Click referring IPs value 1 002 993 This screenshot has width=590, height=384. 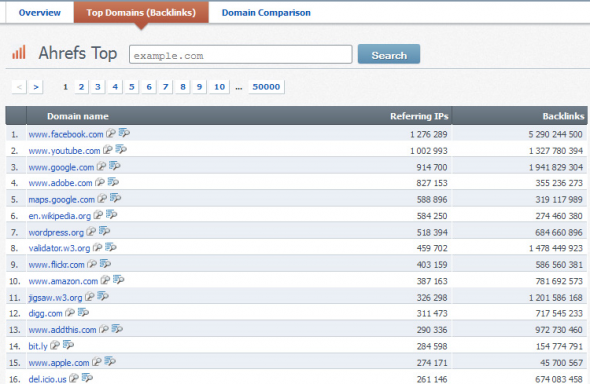[x=429, y=151]
